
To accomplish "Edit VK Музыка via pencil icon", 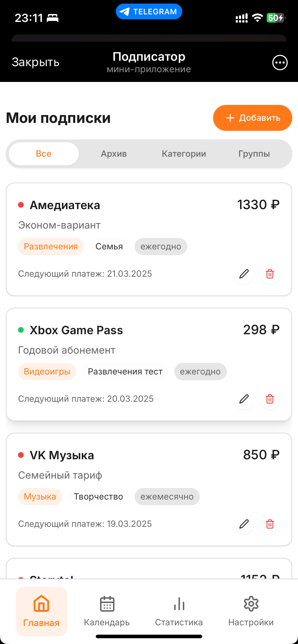I will point(244,524).
